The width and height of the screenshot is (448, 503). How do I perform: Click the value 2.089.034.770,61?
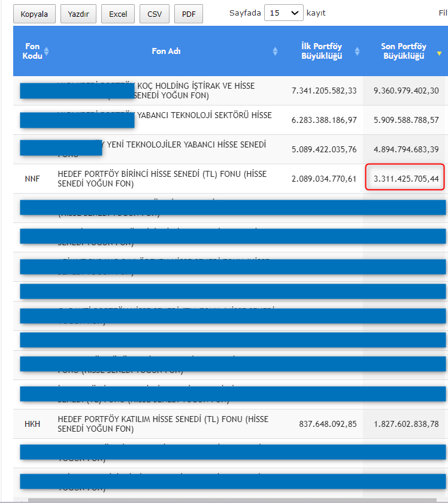pyautogui.click(x=324, y=179)
